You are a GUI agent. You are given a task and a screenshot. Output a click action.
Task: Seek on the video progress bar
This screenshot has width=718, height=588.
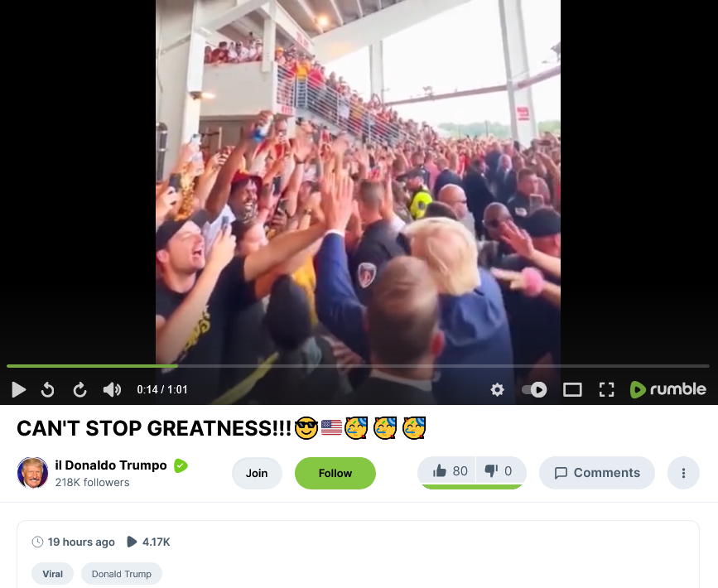point(358,366)
